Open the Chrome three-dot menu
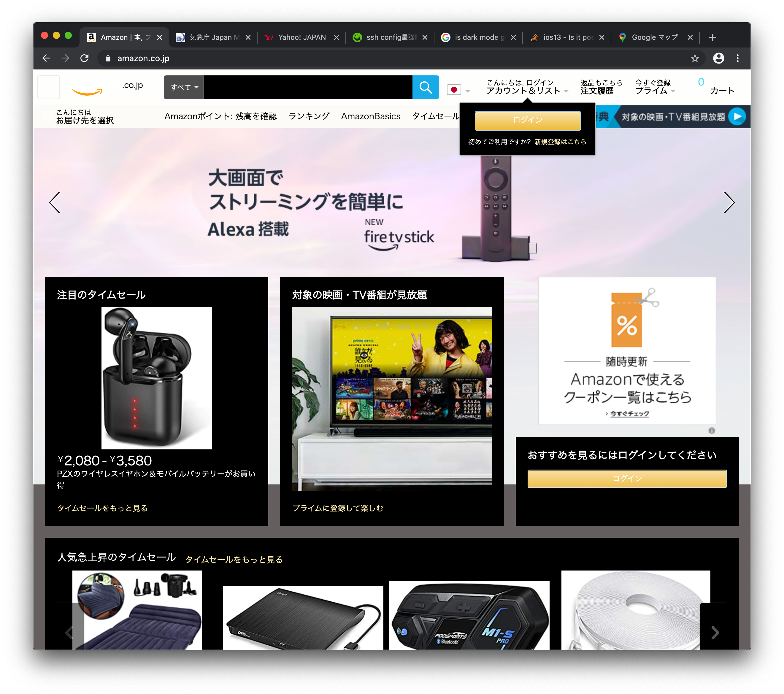This screenshot has height=694, width=784. point(738,58)
